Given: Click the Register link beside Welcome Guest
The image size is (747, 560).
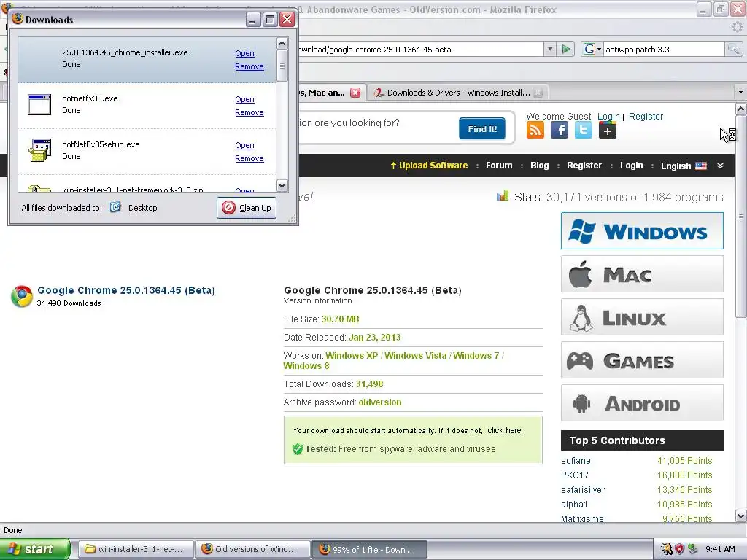Looking at the screenshot, I should pos(646,116).
